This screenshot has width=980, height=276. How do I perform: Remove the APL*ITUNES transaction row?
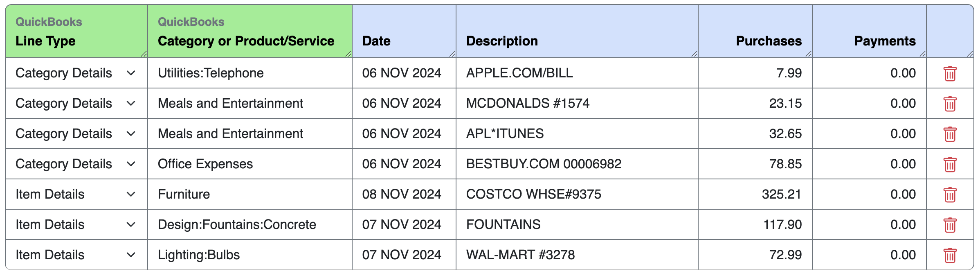tap(950, 134)
